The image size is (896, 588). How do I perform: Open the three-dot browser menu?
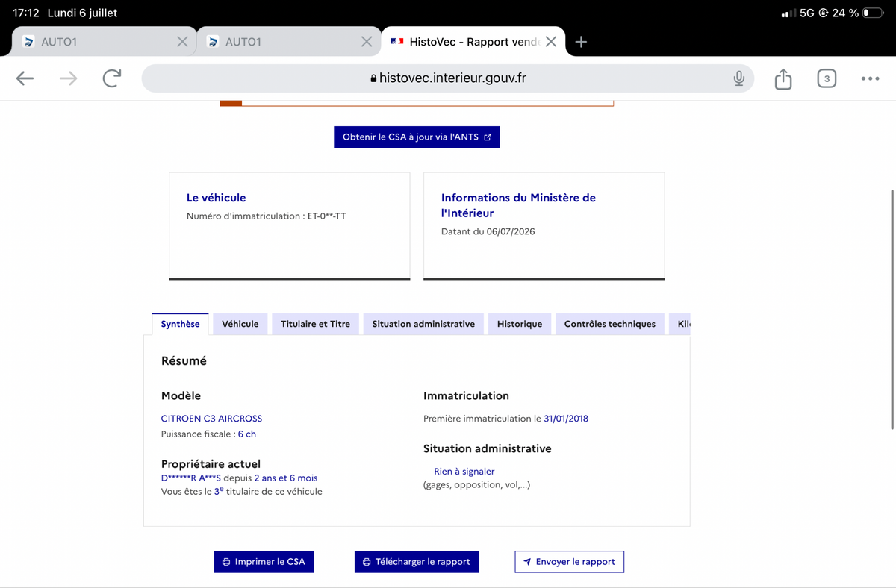870,78
